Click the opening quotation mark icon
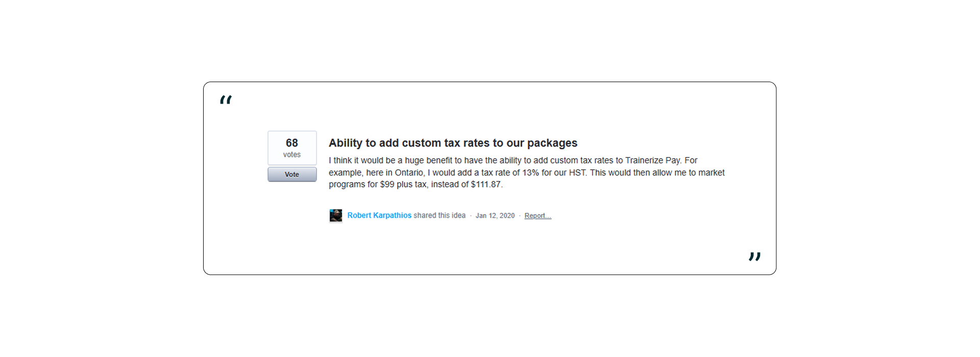 [x=226, y=100]
